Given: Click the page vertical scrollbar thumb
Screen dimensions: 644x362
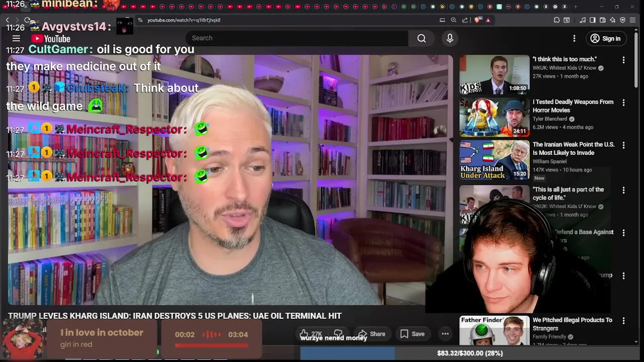Looking at the screenshot, I should pyautogui.click(x=637, y=59).
